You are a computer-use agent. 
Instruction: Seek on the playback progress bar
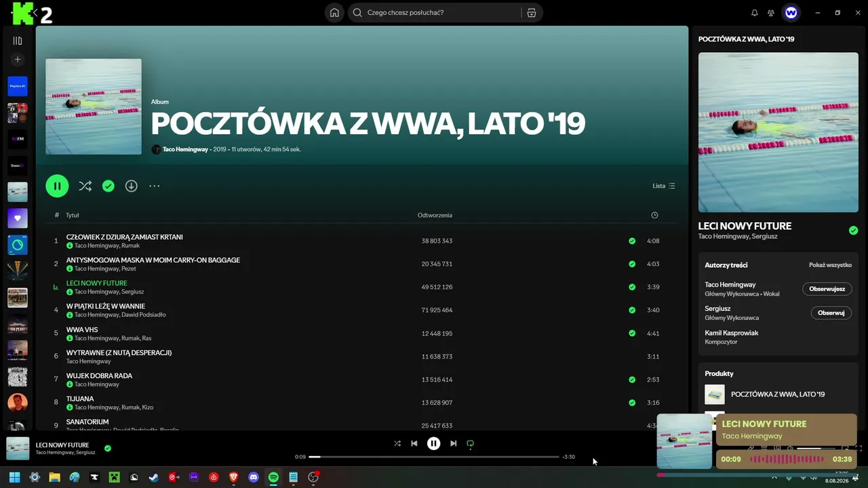434,457
